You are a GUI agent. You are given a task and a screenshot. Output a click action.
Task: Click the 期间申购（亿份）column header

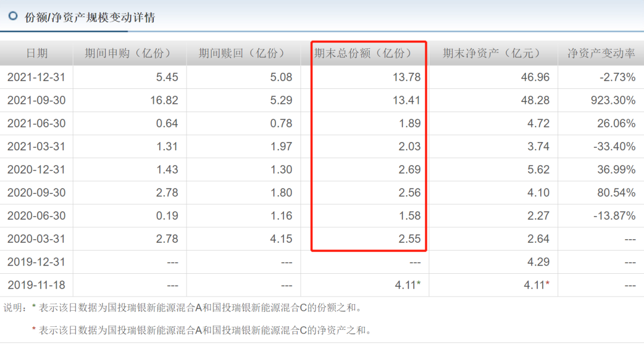[x=128, y=53]
